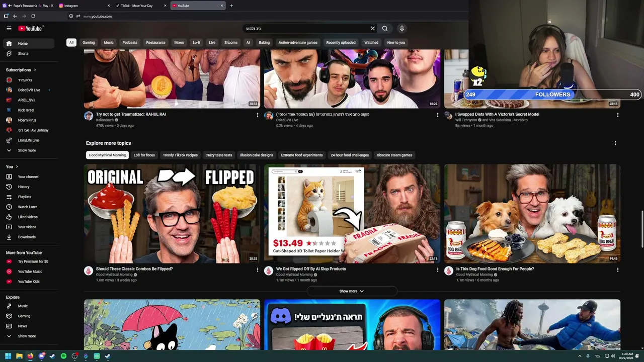
Task: Select the Lo-fi filter chip
Action: (196, 43)
